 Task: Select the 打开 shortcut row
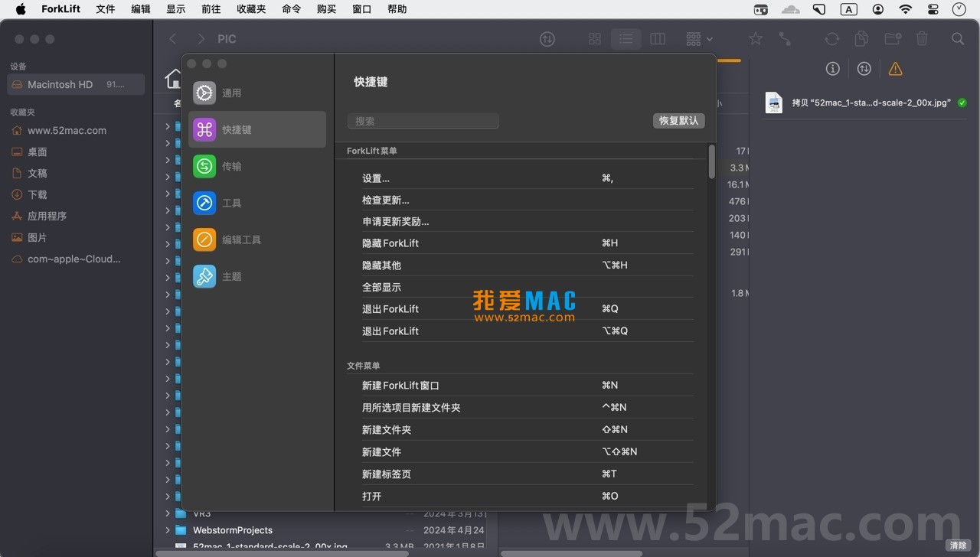point(527,497)
